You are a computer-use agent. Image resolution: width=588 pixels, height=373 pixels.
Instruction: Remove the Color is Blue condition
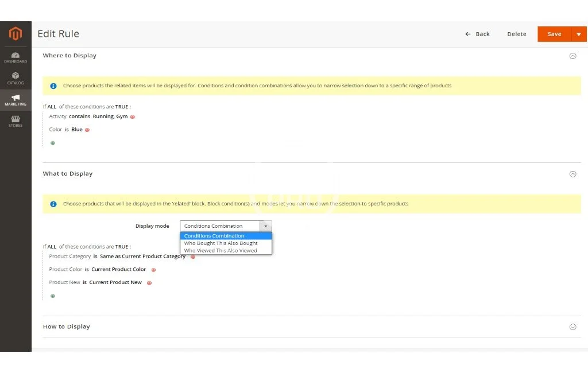tap(87, 130)
